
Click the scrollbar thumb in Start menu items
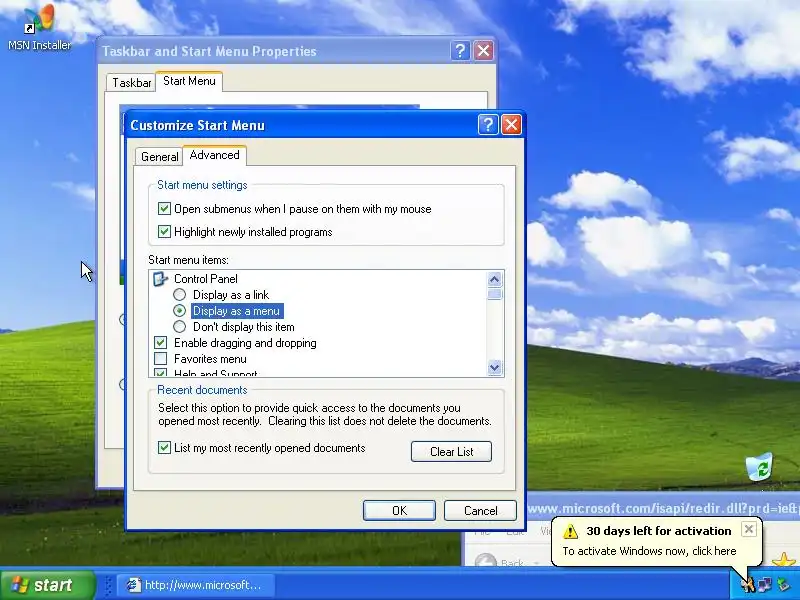pyautogui.click(x=494, y=294)
